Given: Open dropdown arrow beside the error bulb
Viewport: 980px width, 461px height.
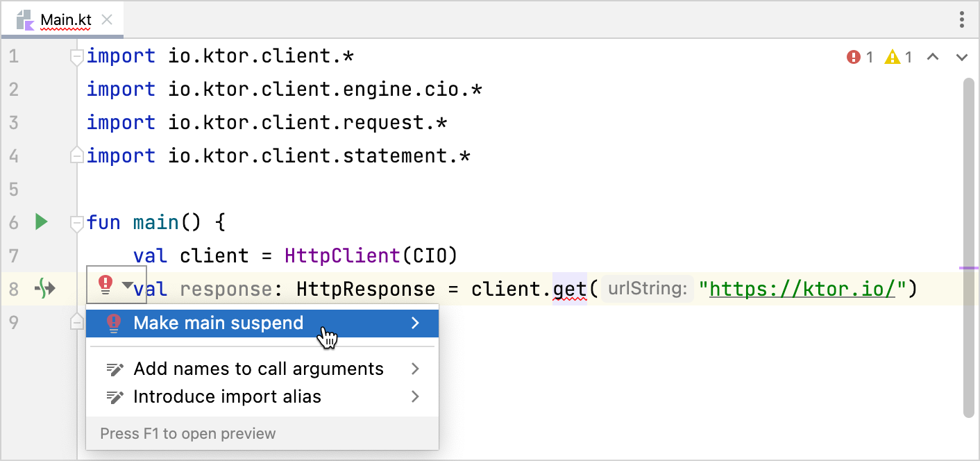Looking at the screenshot, I should pyautogui.click(x=127, y=285).
